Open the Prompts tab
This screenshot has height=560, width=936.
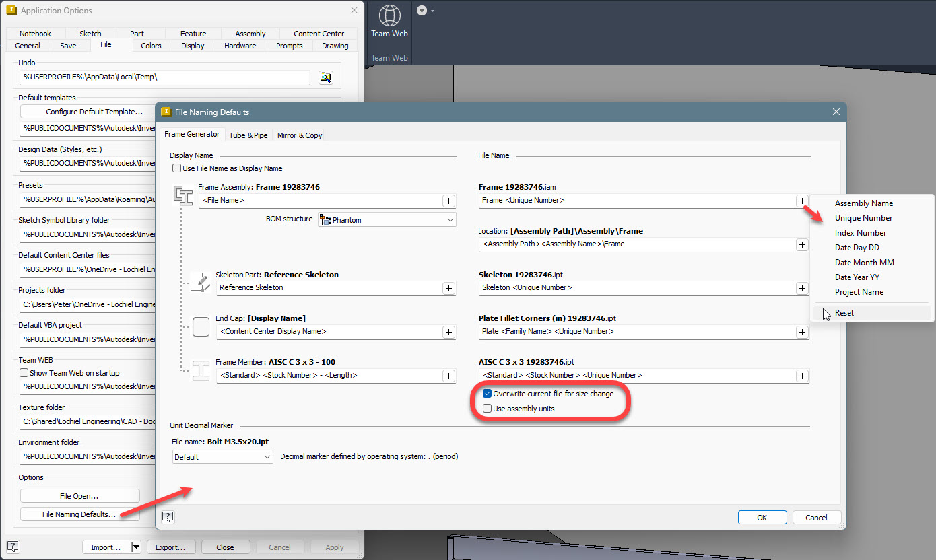(x=290, y=46)
